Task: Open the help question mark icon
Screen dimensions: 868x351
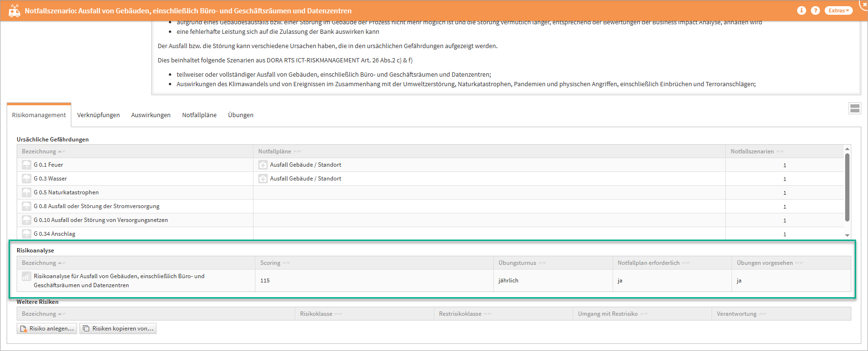Action: [815, 10]
